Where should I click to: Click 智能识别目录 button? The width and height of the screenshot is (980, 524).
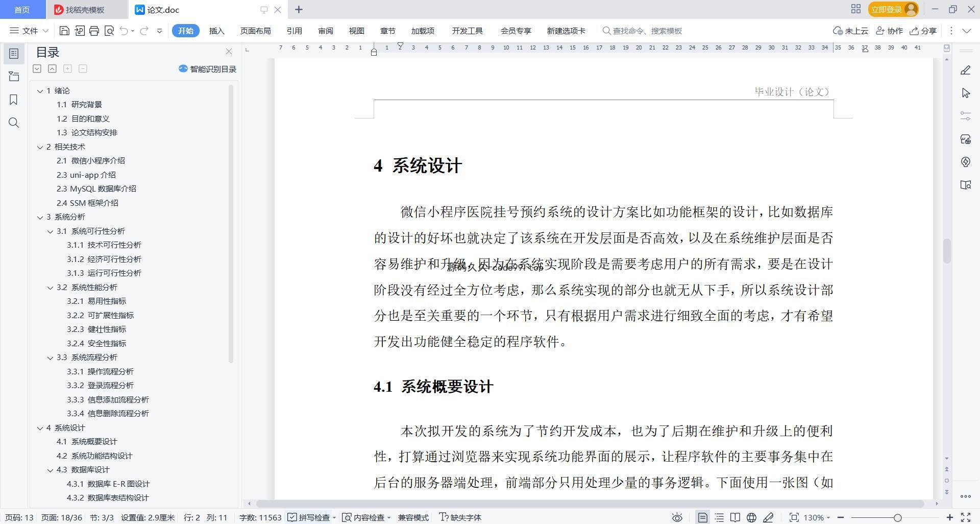pos(207,69)
